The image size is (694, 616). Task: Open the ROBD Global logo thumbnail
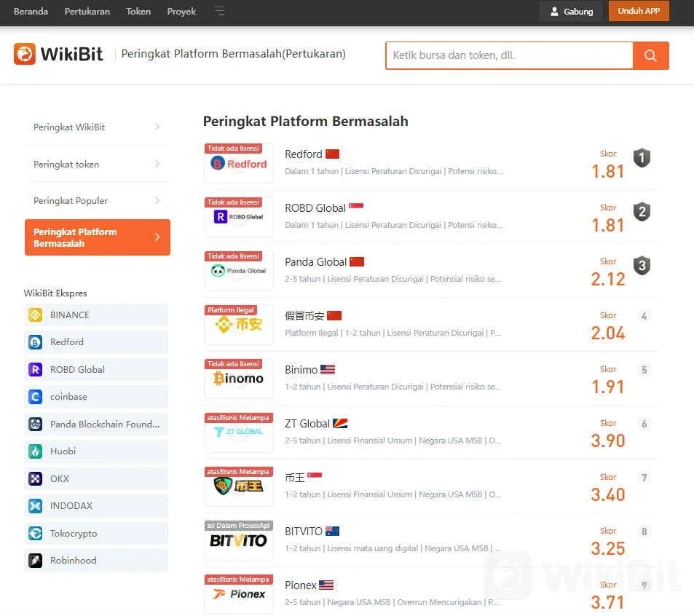tap(239, 217)
